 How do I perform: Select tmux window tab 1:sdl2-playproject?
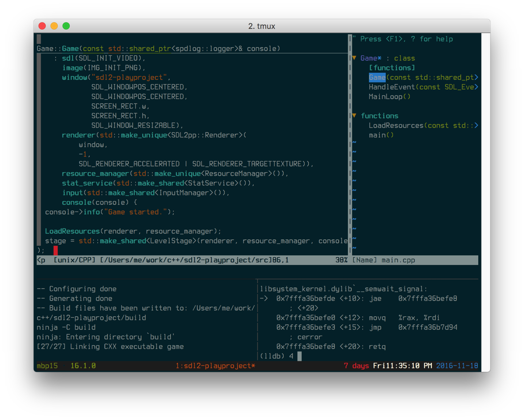coord(215,366)
